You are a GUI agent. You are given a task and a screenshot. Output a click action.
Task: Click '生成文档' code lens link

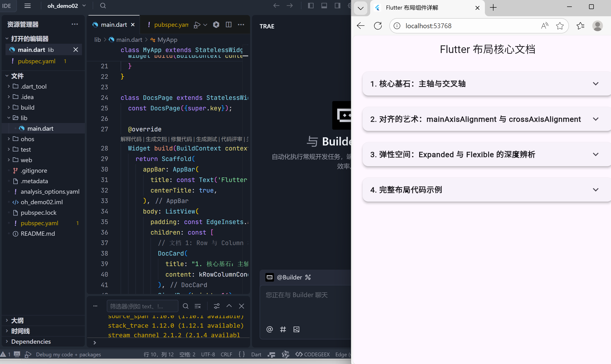click(156, 139)
